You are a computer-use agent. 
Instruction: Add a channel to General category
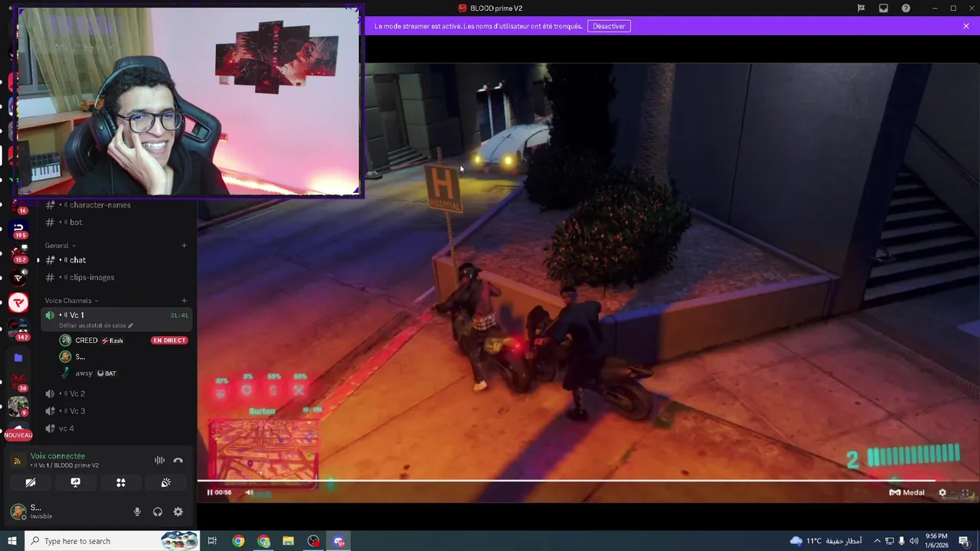184,246
